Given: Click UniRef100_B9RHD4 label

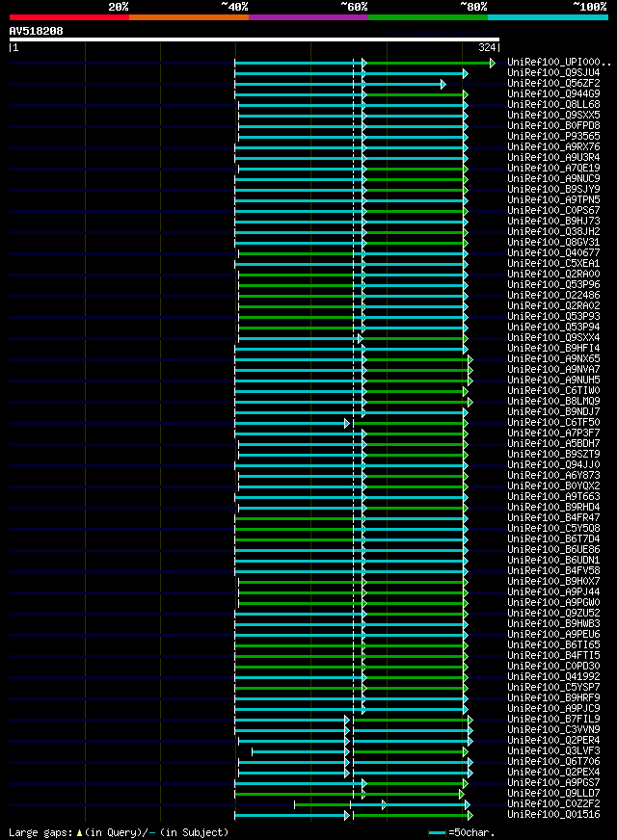Looking at the screenshot, I should tap(553, 508).
